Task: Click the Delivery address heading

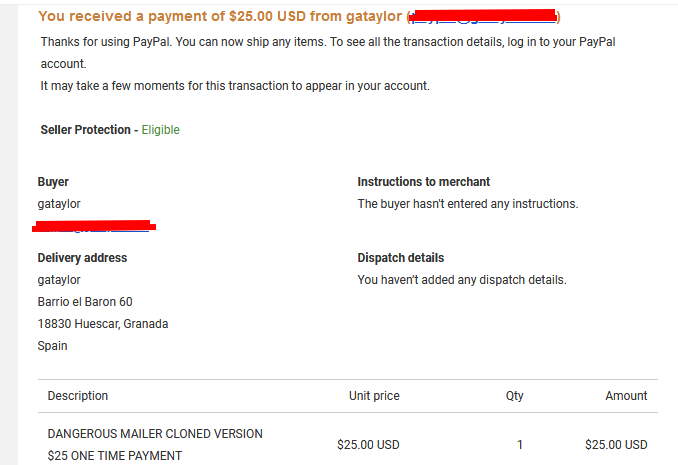Action: 82,258
